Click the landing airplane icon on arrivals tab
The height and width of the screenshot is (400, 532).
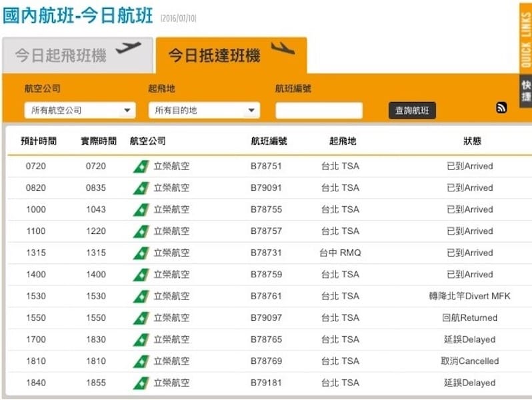pos(283,48)
